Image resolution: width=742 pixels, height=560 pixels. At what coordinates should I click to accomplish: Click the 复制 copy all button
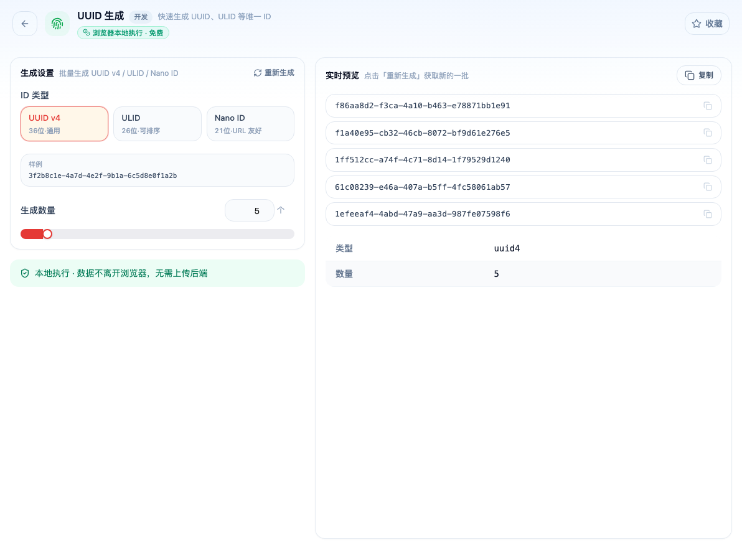(x=699, y=75)
